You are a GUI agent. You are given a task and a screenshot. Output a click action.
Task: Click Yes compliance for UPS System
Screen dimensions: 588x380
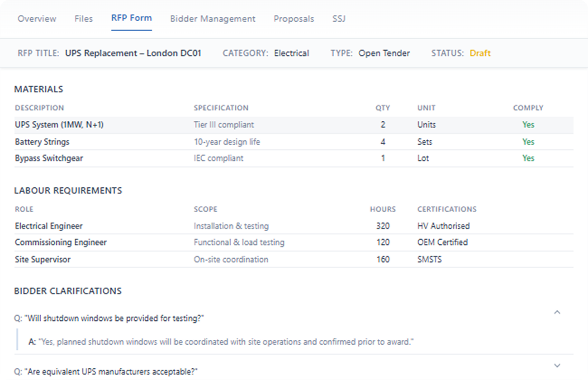[x=528, y=125]
